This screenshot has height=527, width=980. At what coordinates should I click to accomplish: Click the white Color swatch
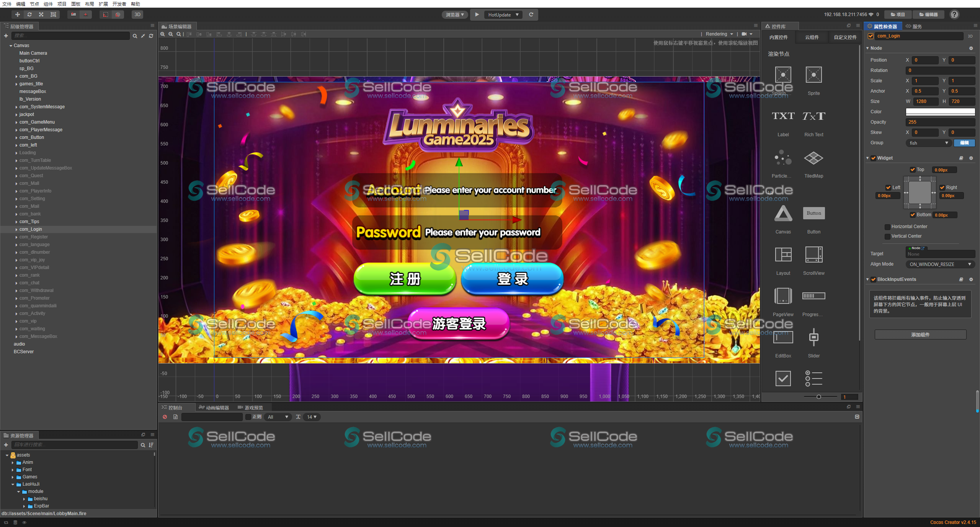[x=940, y=112]
